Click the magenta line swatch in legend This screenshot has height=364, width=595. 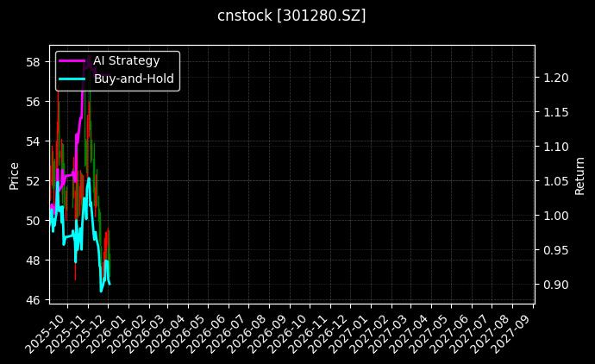72,60
